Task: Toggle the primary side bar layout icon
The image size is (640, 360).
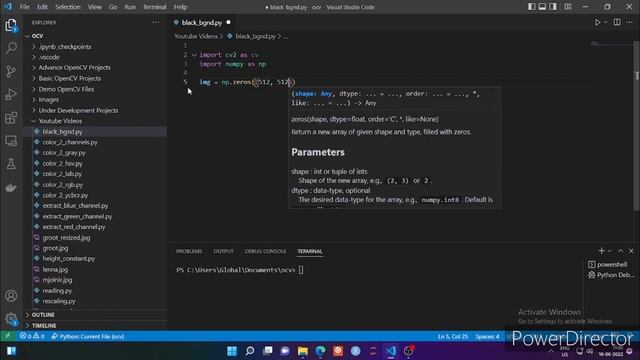Action: pyautogui.click(x=531, y=7)
